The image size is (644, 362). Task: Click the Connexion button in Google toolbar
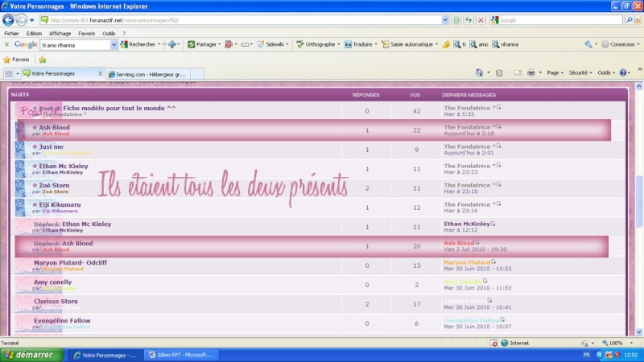pos(618,44)
